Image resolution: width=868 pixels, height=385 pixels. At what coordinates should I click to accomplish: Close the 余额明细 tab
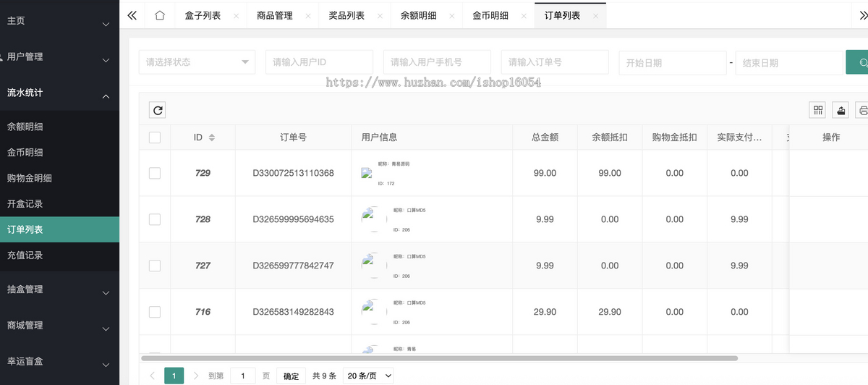[x=452, y=16]
